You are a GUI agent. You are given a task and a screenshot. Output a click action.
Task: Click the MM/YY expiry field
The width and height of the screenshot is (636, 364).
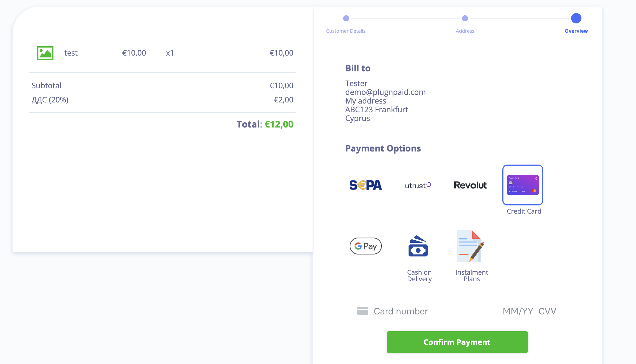[x=518, y=311]
